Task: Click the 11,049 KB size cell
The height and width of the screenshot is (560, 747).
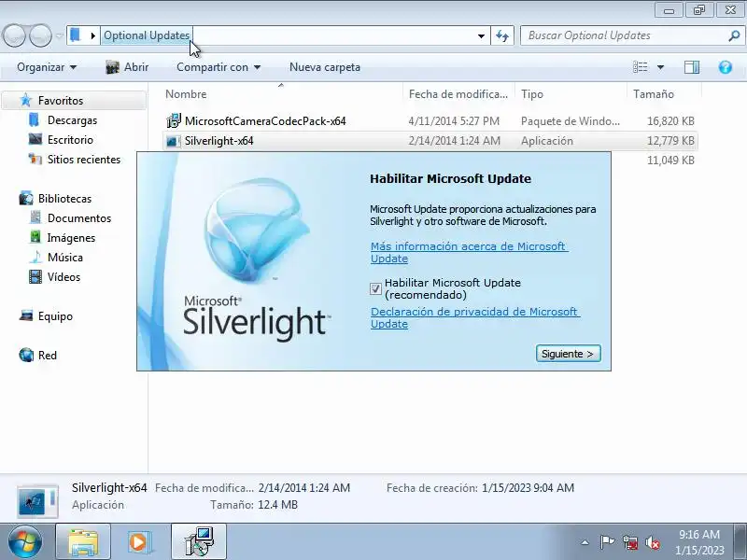Action: pos(670,160)
